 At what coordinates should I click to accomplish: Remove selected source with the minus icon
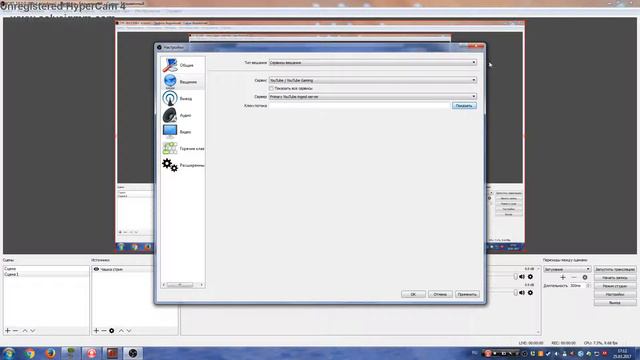pyautogui.click(x=104, y=330)
